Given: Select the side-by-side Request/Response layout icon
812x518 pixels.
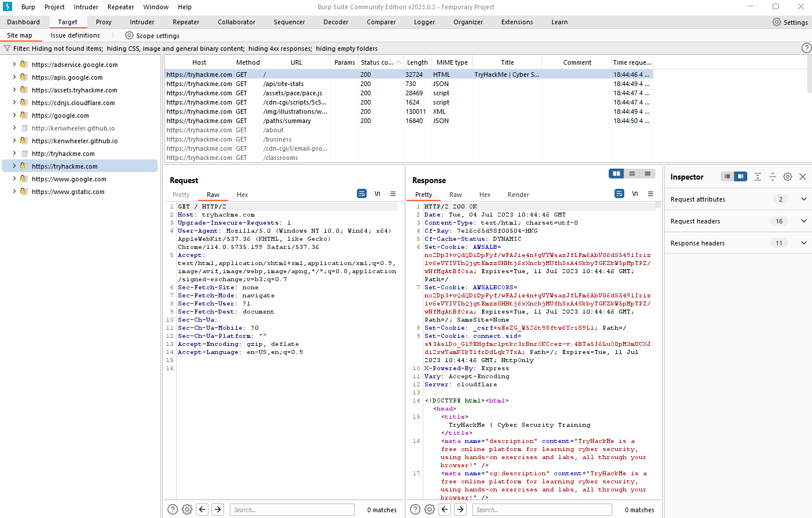Looking at the screenshot, I should 616,173.
